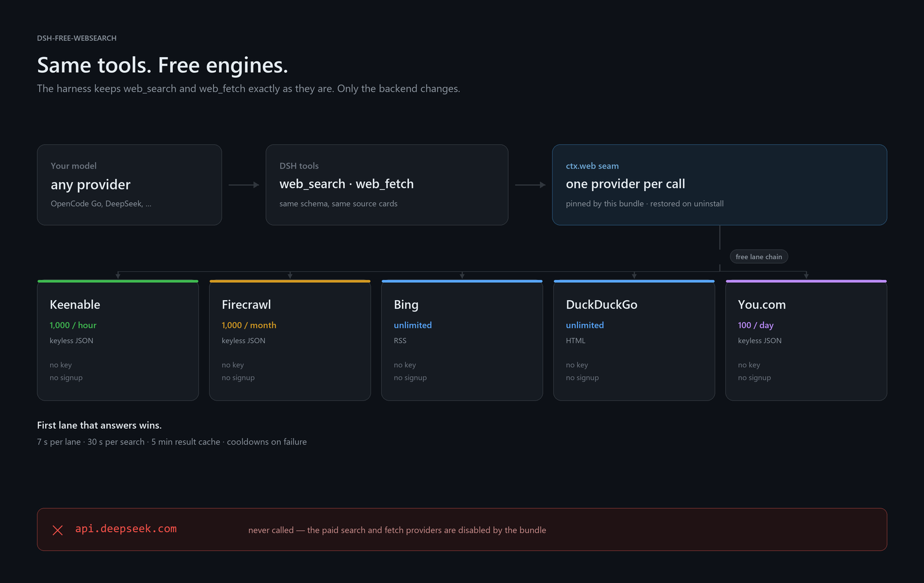Click 'keyless JSON' in the You.com card

(760, 341)
